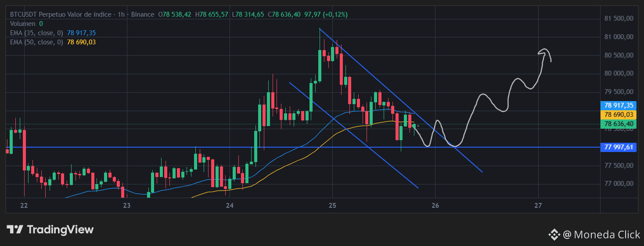Click the low price L78 314,65
This screenshot has width=644, height=246.
click(248, 14)
